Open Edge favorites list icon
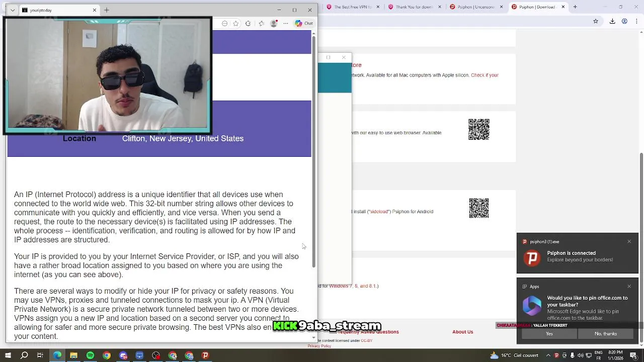This screenshot has height=362, width=644. click(261, 23)
